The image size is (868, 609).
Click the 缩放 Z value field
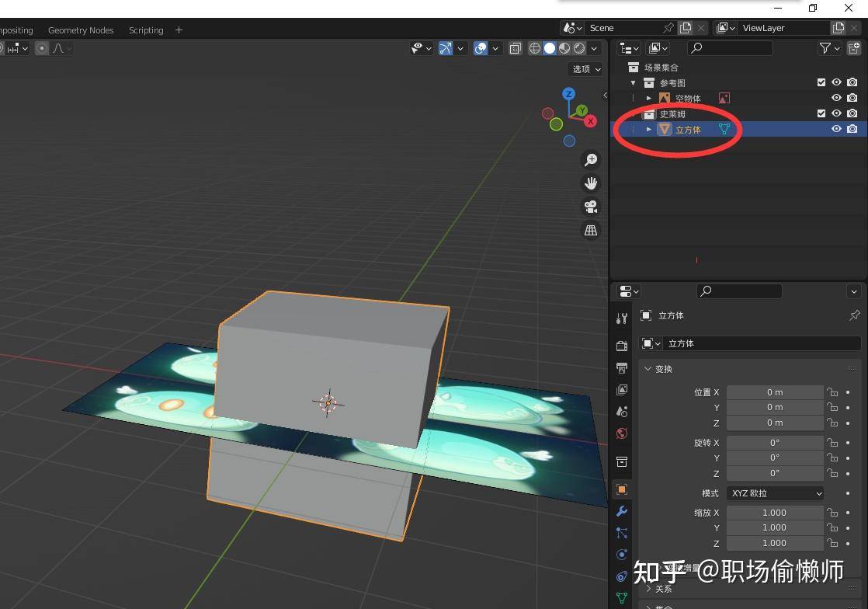tap(775, 544)
